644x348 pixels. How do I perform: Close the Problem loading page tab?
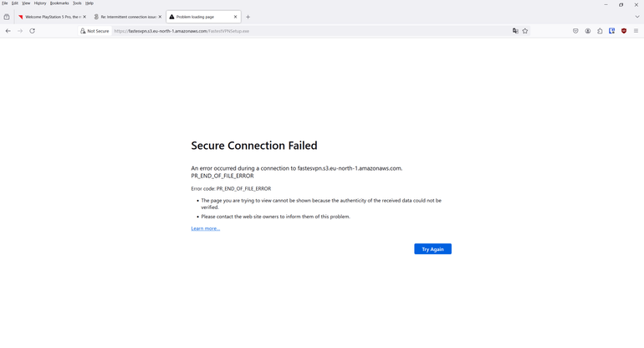pos(235,17)
